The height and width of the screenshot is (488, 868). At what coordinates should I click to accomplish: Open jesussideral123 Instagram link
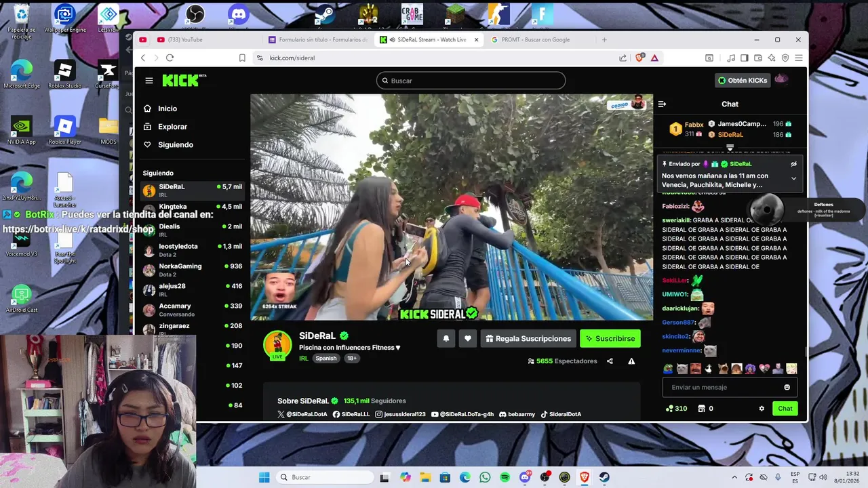coord(400,414)
